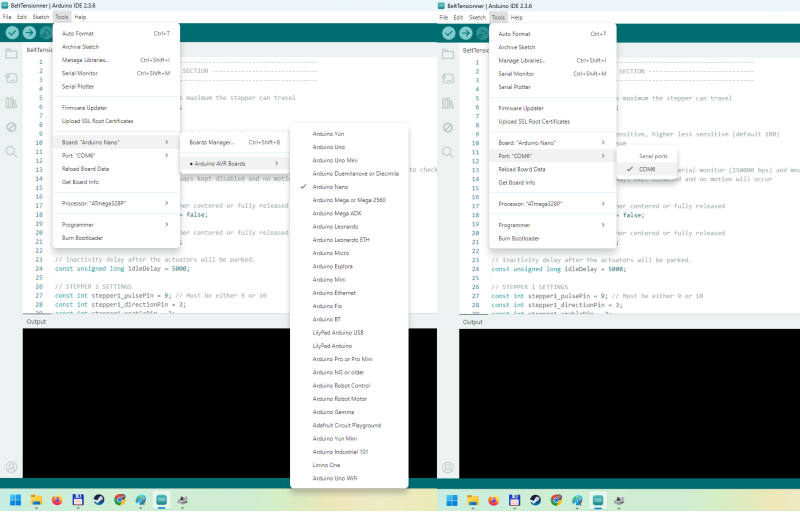Expand Board "Arduino Nano" submenu in left window
The height and width of the screenshot is (521, 800).
point(116,142)
